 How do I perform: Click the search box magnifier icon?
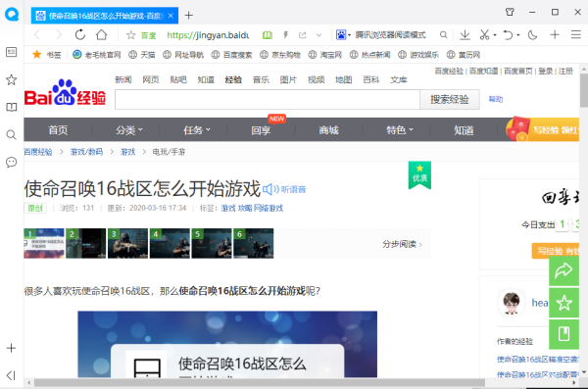(x=443, y=35)
